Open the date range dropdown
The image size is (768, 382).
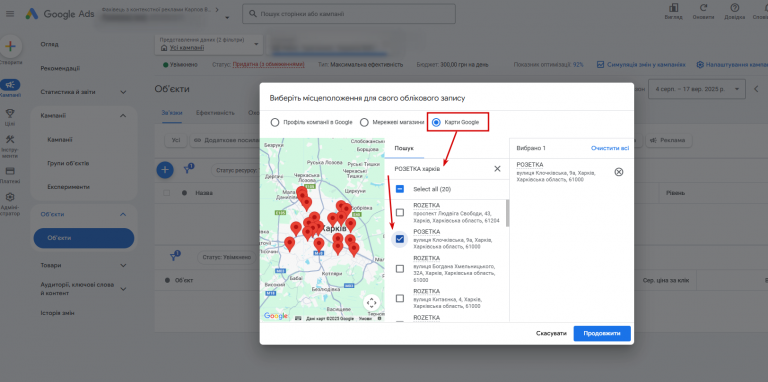(x=696, y=89)
